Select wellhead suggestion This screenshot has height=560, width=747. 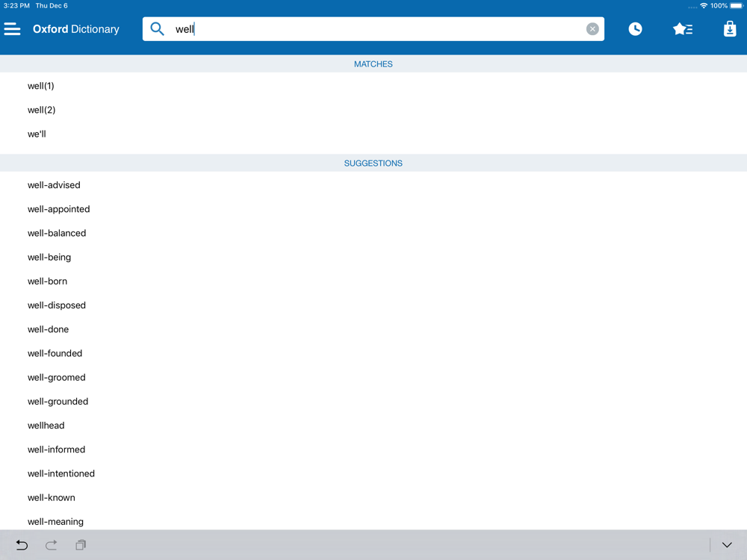[373, 426]
